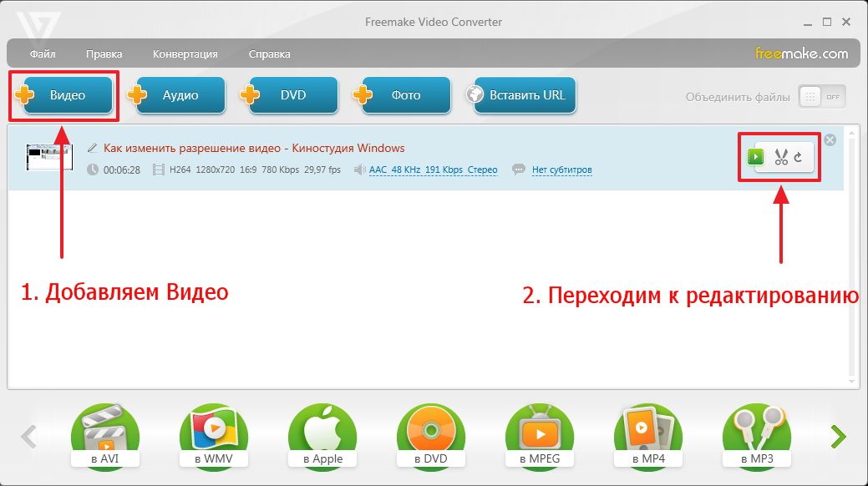Viewport: 868px width, 486px height.
Task: Click the video thumbnail preview
Action: pyautogui.click(x=49, y=156)
